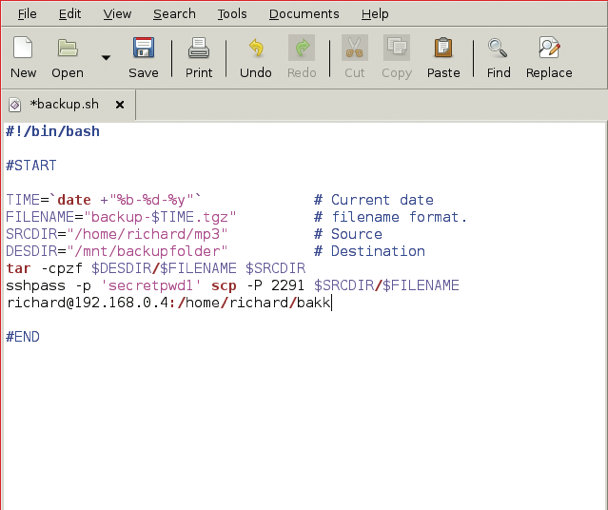608x510 pixels.
Task: Select the *backup.sh document tab
Action: tap(60, 105)
